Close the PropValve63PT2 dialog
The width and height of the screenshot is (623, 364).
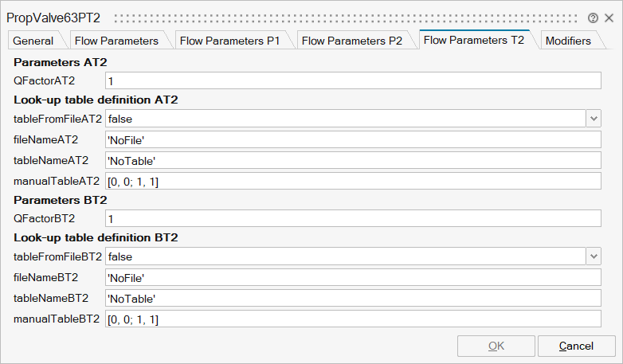click(x=608, y=18)
